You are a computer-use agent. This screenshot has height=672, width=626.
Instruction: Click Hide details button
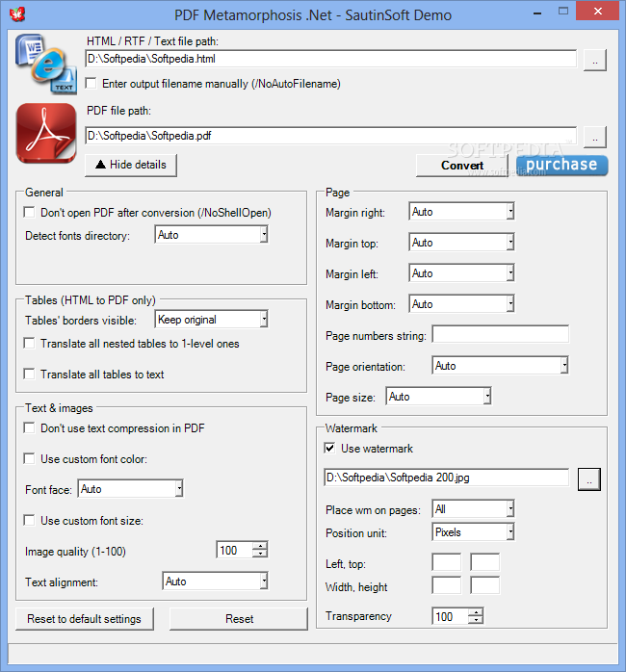[x=131, y=165]
